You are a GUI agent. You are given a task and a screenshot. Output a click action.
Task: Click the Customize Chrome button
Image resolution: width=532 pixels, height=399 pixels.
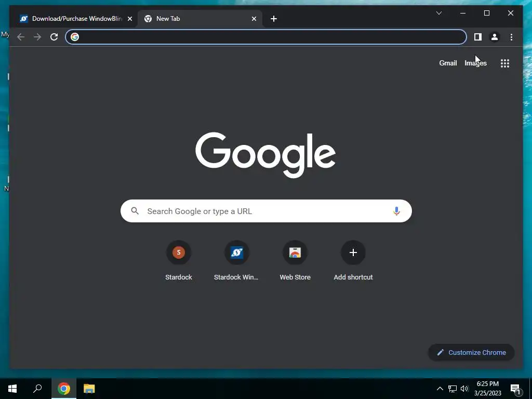471,353
